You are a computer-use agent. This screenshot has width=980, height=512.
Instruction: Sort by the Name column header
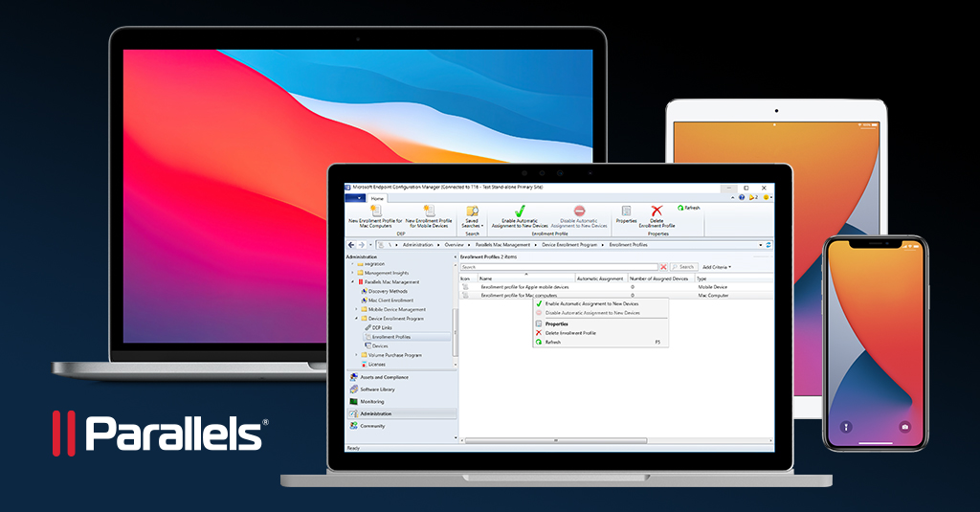(526, 278)
